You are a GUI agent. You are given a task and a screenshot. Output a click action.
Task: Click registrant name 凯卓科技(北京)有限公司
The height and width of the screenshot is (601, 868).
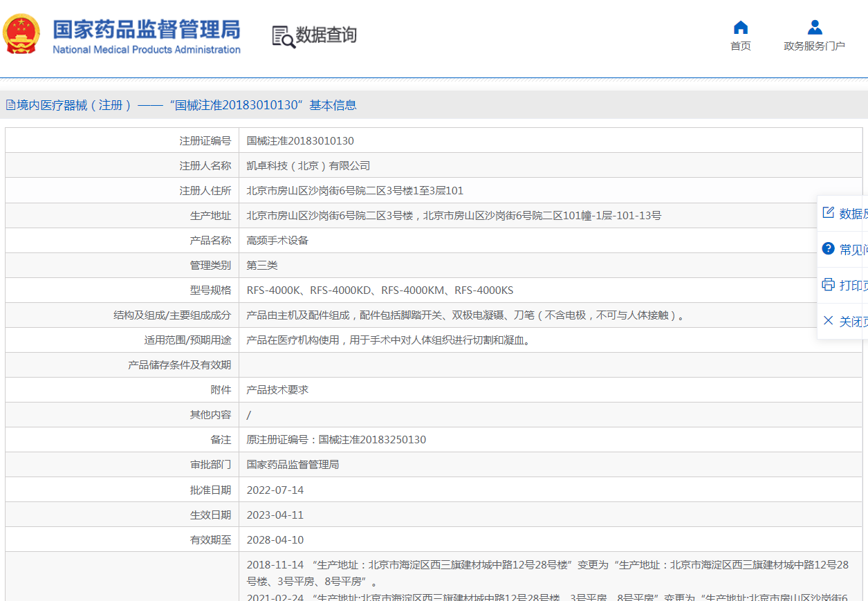click(x=308, y=166)
